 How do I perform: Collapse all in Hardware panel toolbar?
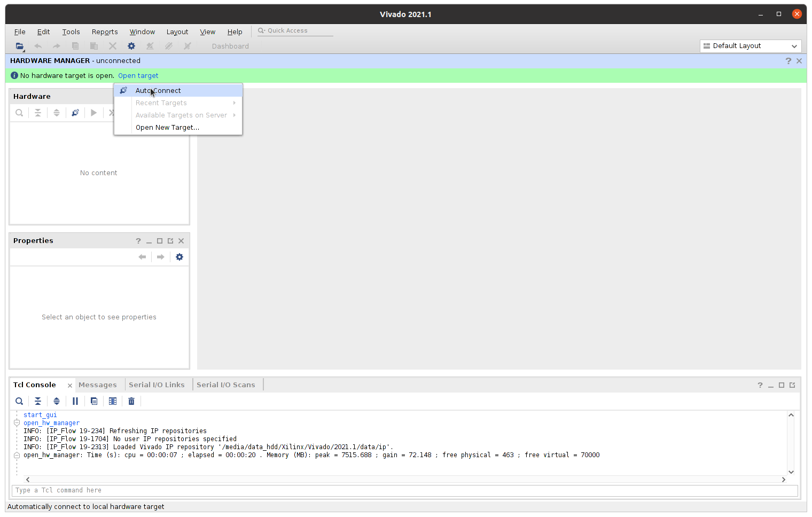38,113
